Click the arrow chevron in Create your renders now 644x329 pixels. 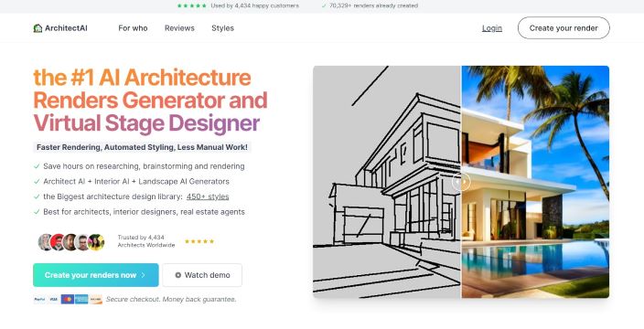pyautogui.click(x=144, y=275)
